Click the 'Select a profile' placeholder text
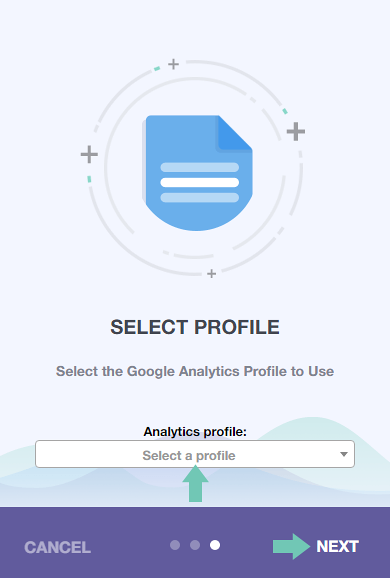 pyautogui.click(x=189, y=456)
